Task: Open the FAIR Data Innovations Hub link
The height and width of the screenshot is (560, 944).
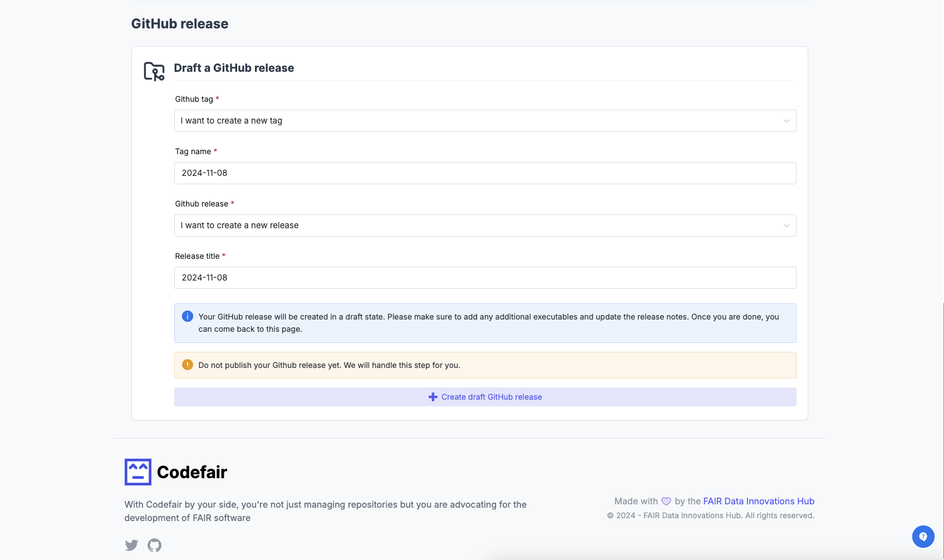Action: click(x=759, y=501)
